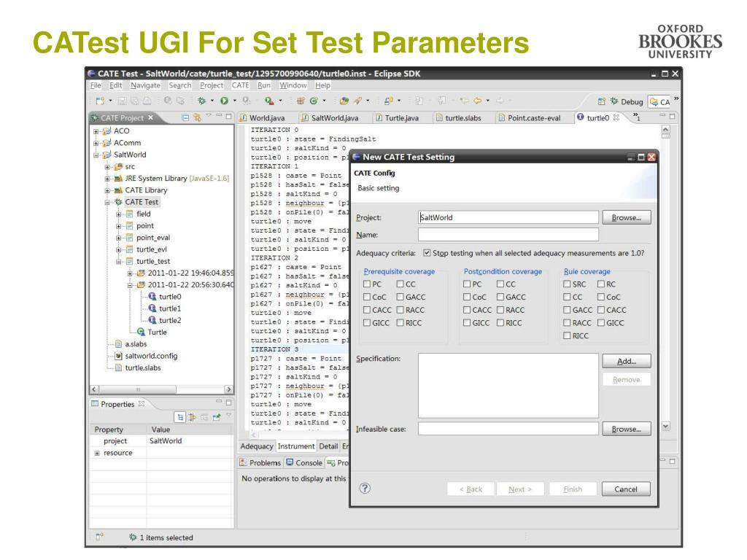This screenshot has height=560, width=747.
Task: Open the Navigate menu
Action: [x=145, y=85]
